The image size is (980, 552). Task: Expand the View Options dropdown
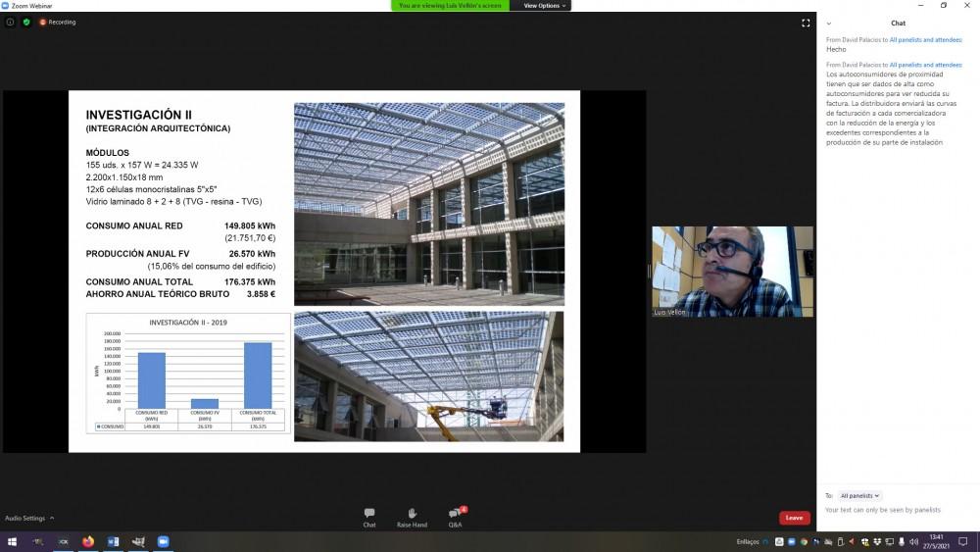pyautogui.click(x=544, y=6)
